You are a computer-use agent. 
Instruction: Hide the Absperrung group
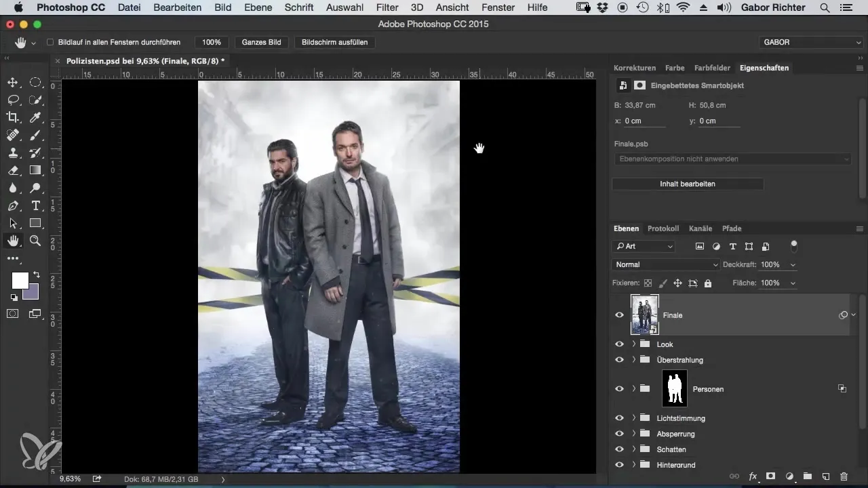coord(619,434)
